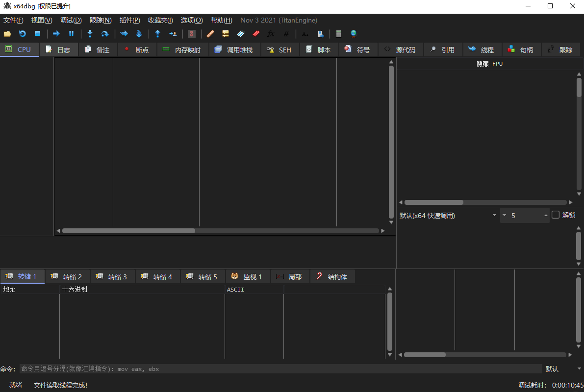
Task: Click the 隐藏 FPU button
Action: coord(489,64)
